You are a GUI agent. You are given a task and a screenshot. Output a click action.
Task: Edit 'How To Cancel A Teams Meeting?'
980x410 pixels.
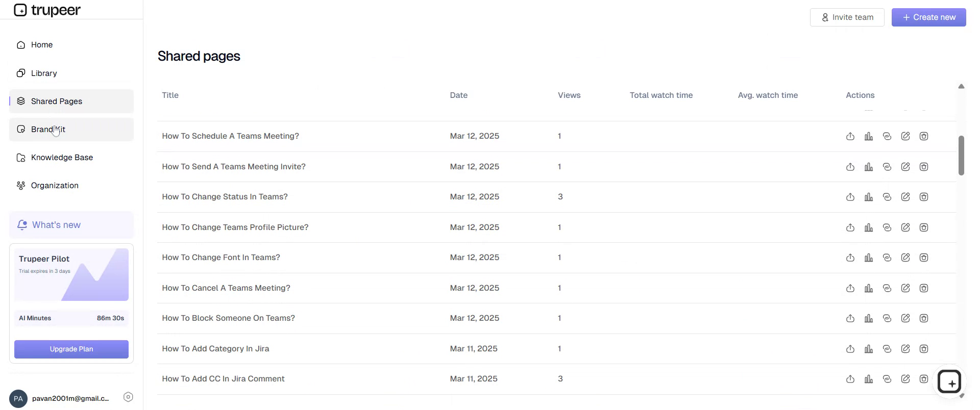tap(905, 288)
